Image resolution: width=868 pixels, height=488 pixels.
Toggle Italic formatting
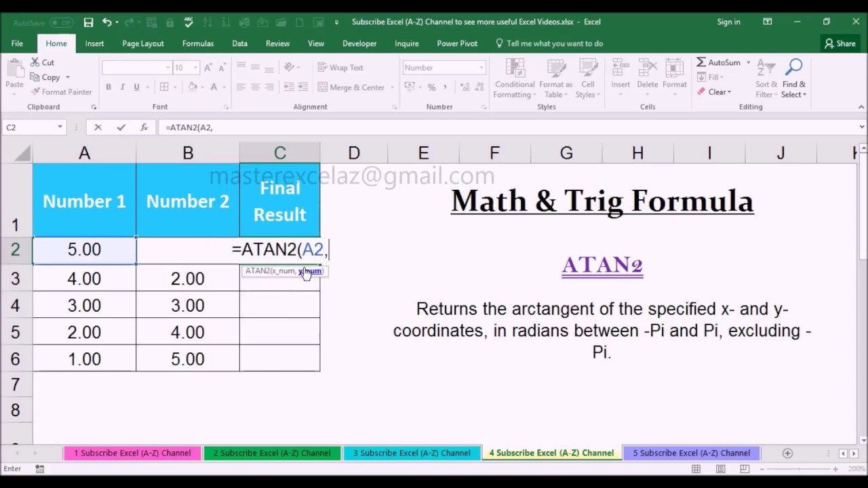tap(122, 87)
